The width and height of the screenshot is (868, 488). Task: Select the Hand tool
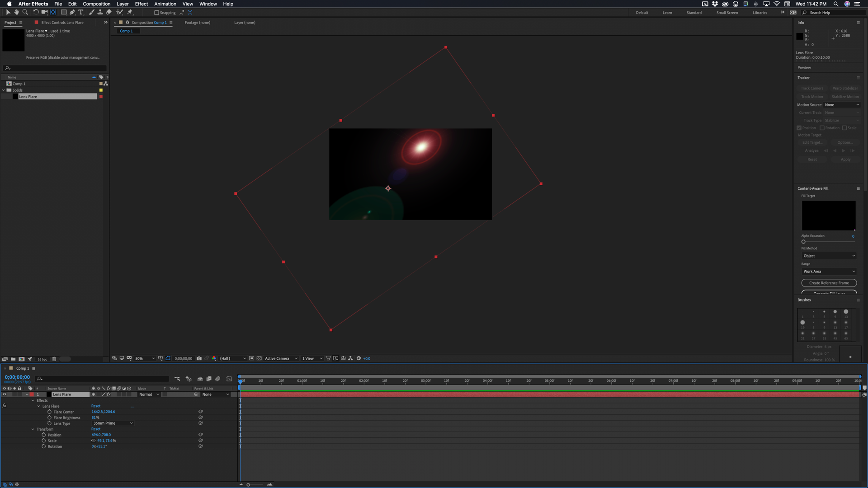[x=17, y=12]
